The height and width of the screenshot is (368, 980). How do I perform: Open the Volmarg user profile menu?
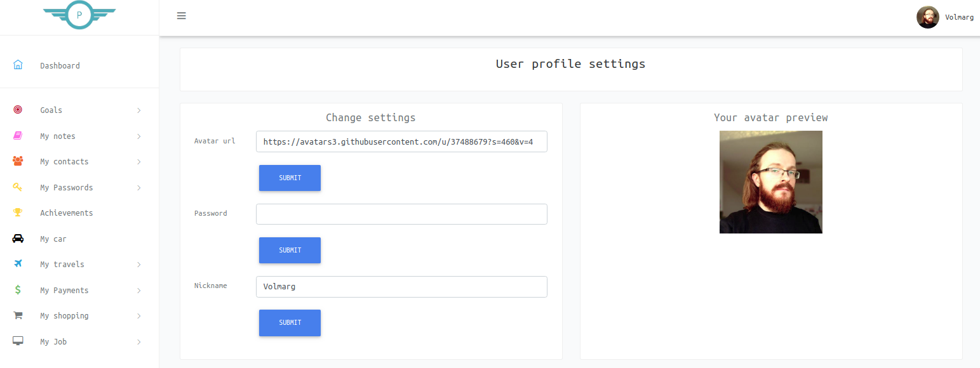click(x=945, y=17)
